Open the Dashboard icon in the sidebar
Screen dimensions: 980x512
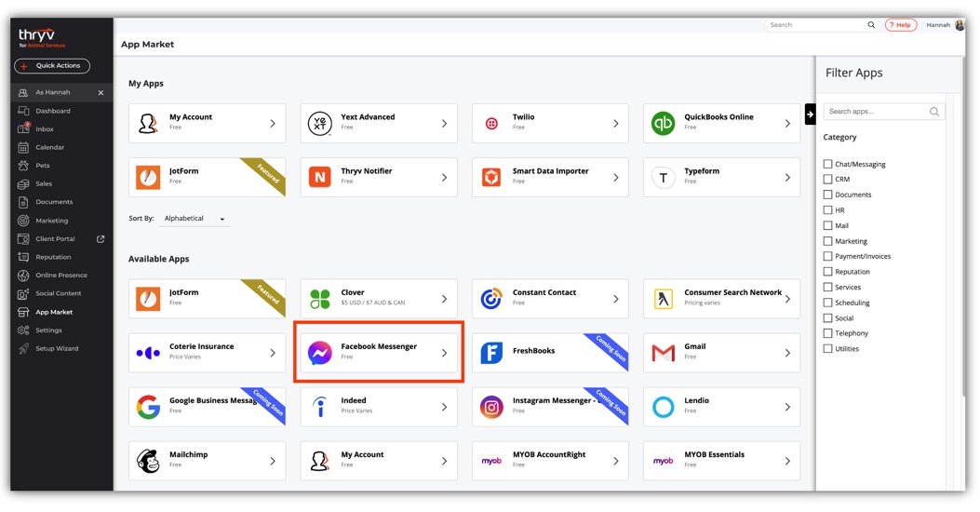tap(23, 111)
